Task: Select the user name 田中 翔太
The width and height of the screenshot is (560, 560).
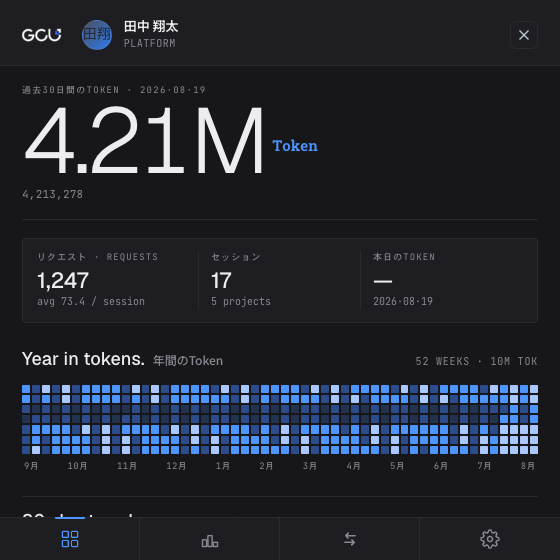Action: 151,26
